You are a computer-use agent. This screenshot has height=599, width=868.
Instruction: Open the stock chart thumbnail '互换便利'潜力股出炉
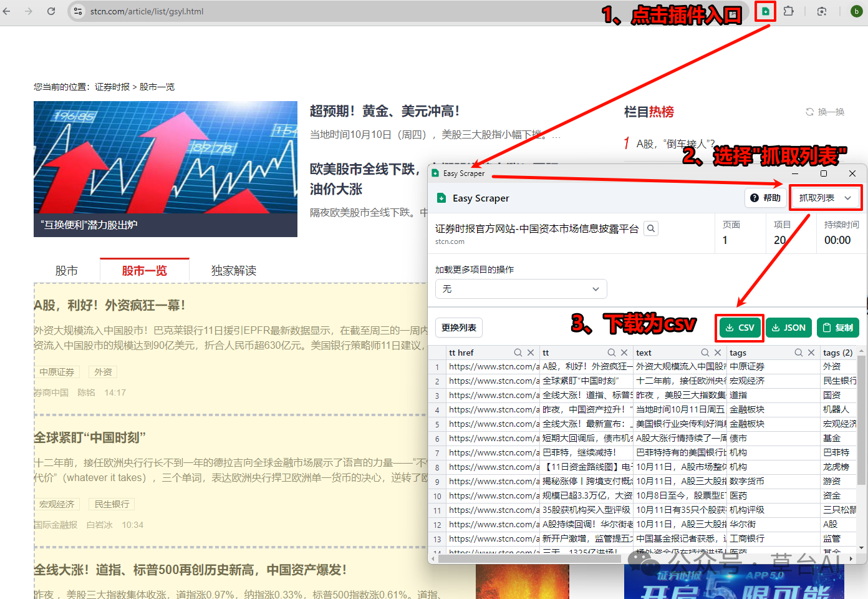click(x=165, y=169)
